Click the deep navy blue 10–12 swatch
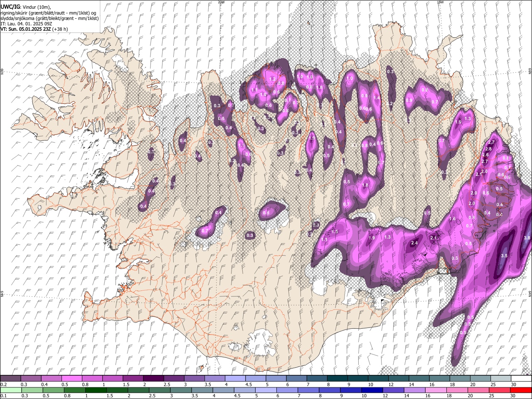Image resolution: width=532 pixels, height=399 pixels. click(x=372, y=390)
